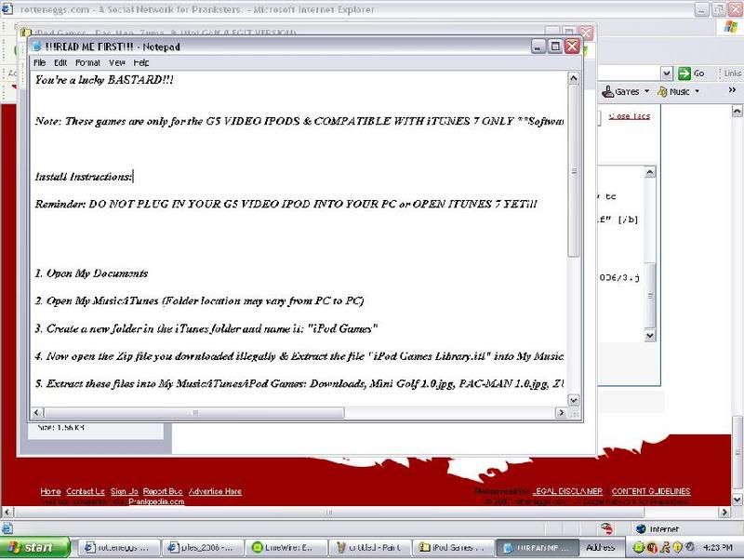Click the Home link in page footer

50,491
